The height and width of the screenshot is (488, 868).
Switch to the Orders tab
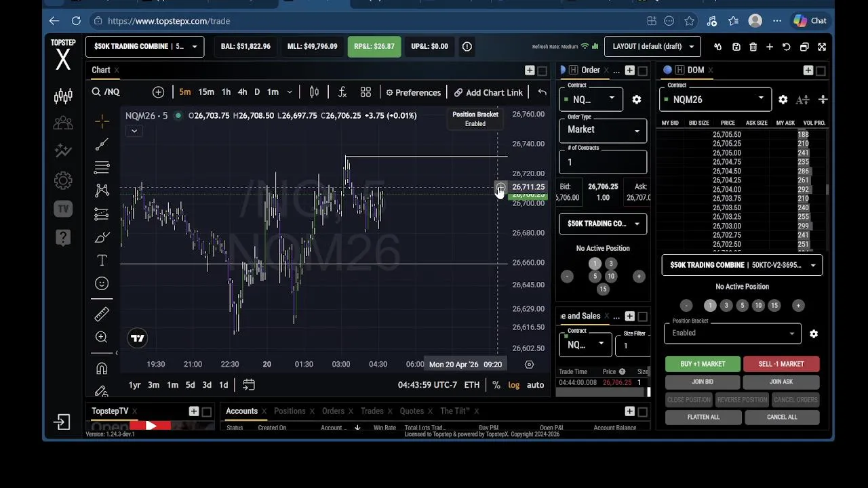point(333,411)
